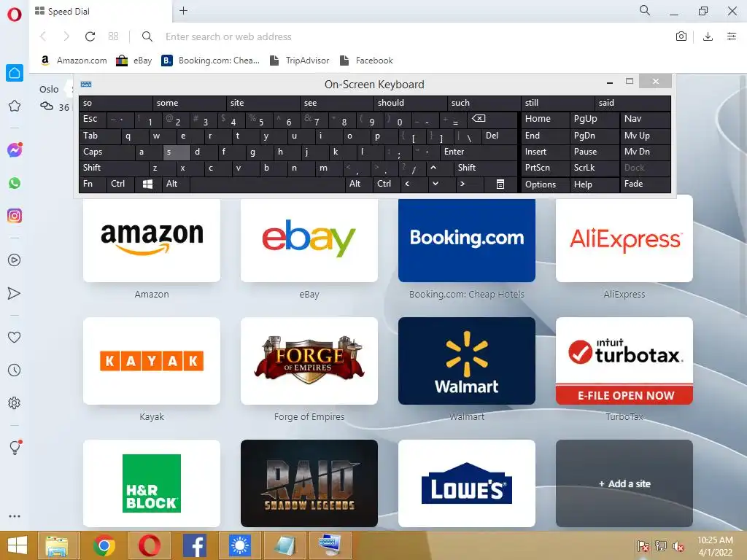
Task: Open WhatsApp in the Opera sidebar
Action: [x=15, y=183]
